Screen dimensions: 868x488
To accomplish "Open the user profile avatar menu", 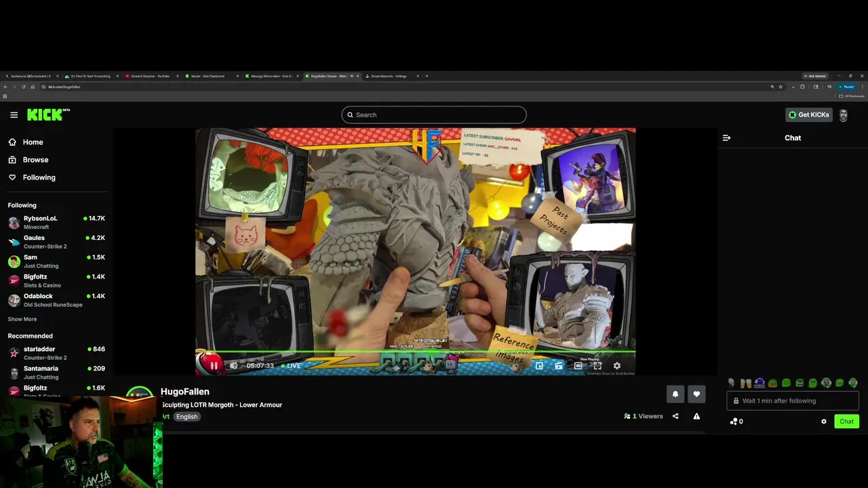I will pyautogui.click(x=844, y=115).
